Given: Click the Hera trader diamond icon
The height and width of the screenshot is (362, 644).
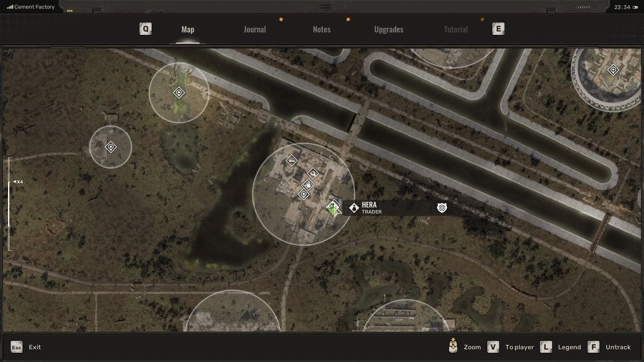Looking at the screenshot, I should pos(354,207).
